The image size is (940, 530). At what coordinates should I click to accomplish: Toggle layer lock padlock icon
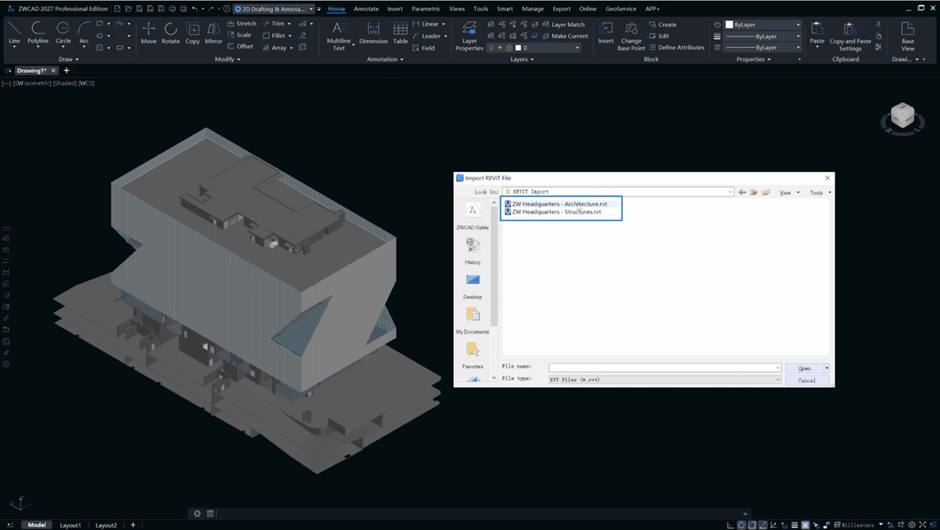(x=509, y=47)
